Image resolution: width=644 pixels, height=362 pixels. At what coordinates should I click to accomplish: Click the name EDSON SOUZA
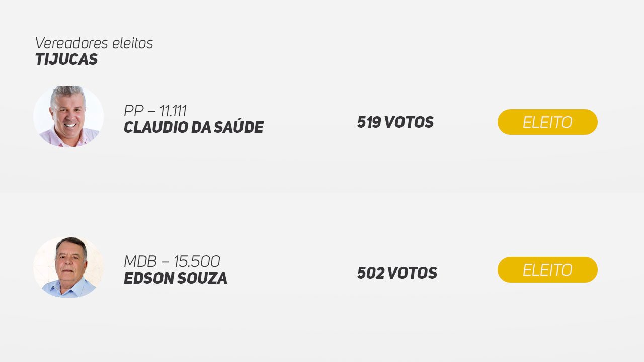[x=176, y=278]
